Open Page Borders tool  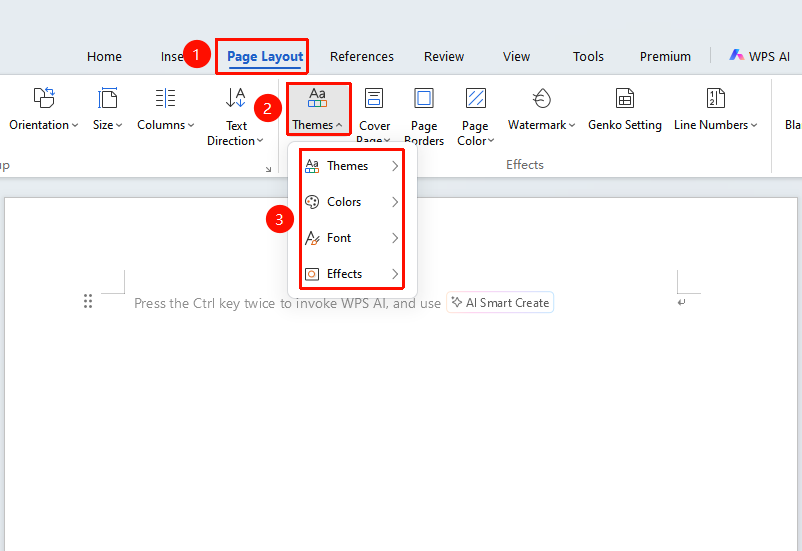424,116
